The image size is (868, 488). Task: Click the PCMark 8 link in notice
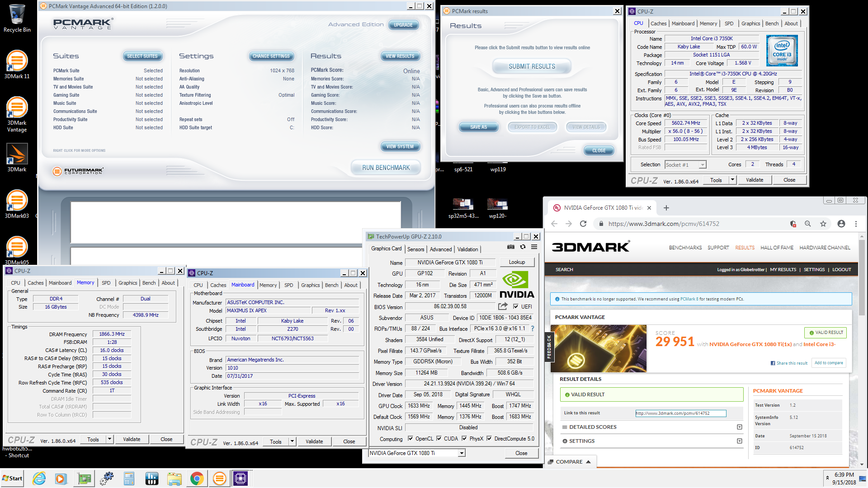pos(689,299)
